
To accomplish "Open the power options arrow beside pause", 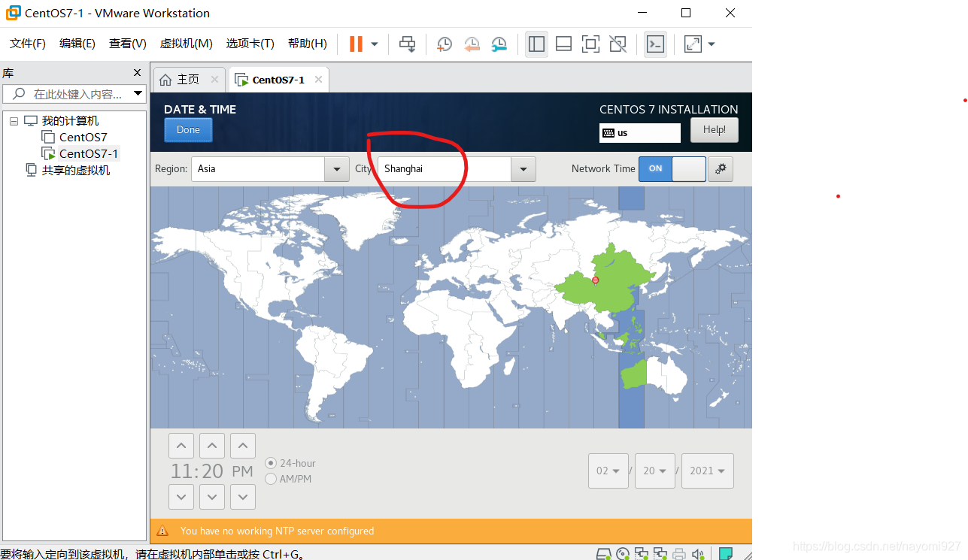I will [375, 44].
